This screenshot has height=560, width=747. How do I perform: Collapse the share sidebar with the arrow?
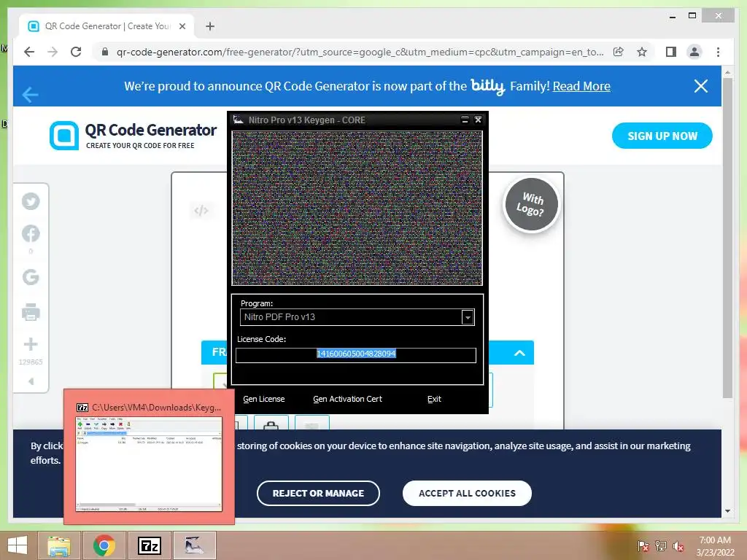click(31, 381)
